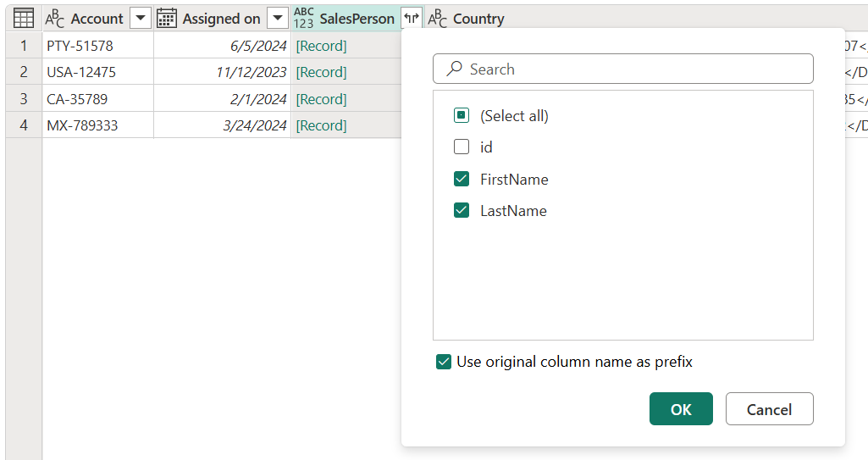The image size is (868, 460).
Task: Click the 11/12/2023 date cell
Action: point(222,72)
